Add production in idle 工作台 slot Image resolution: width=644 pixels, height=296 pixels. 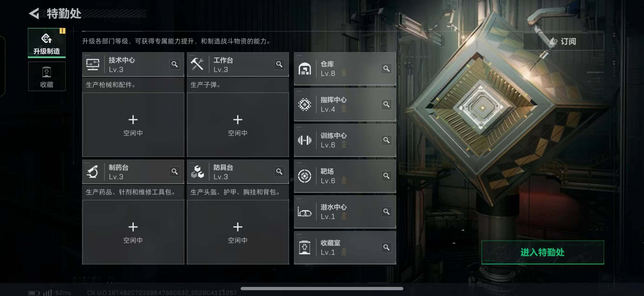point(238,125)
